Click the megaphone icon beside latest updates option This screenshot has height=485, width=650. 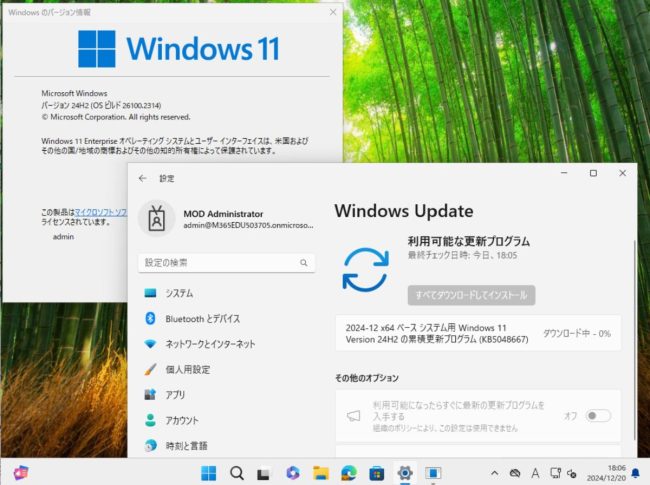click(x=353, y=415)
